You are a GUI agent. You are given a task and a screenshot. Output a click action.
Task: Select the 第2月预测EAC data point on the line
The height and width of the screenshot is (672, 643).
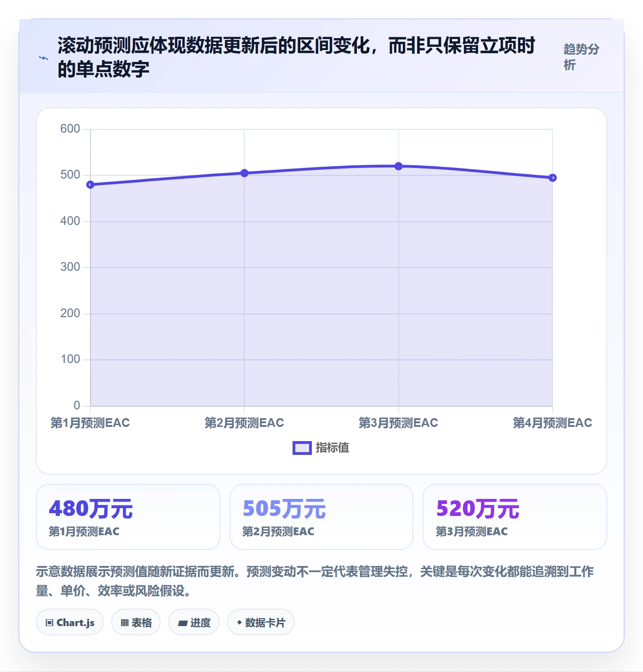pos(244,173)
